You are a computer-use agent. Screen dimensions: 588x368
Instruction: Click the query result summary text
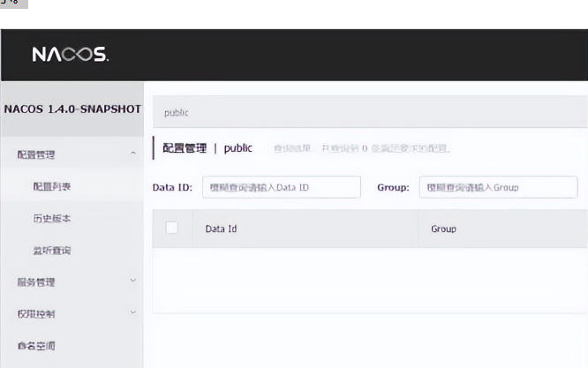point(361,148)
